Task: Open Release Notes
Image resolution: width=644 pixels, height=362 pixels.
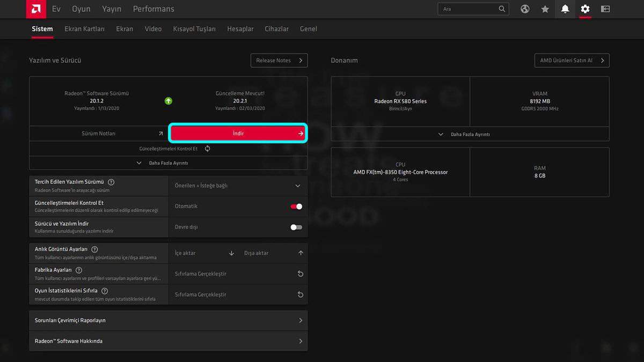Action: 279,60
